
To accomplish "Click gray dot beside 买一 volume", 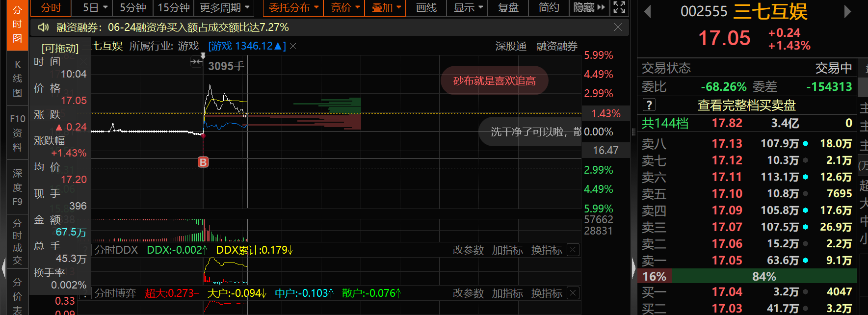I will (805, 292).
